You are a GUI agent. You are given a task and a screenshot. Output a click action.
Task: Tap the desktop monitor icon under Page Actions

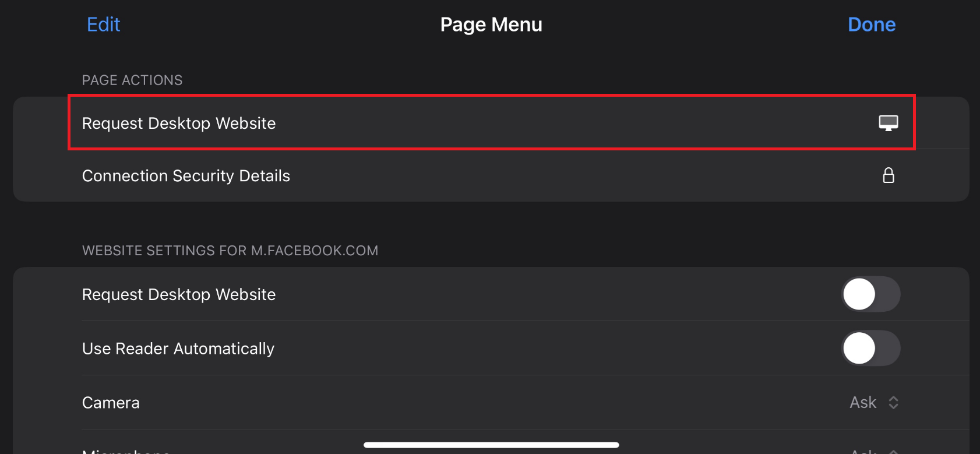click(888, 123)
